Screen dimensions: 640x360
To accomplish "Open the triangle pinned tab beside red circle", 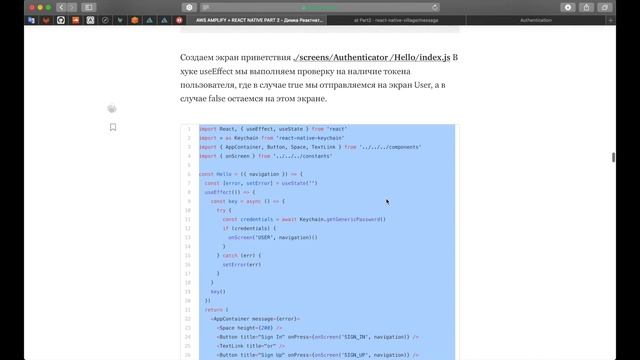I will click(164, 20).
